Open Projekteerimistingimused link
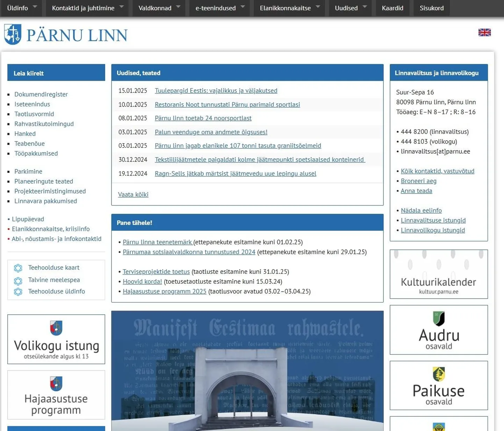 [x=50, y=191]
